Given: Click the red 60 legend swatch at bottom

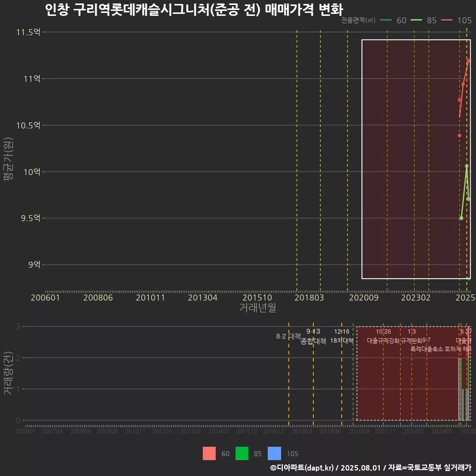Looking at the screenshot, I should 209,454.
